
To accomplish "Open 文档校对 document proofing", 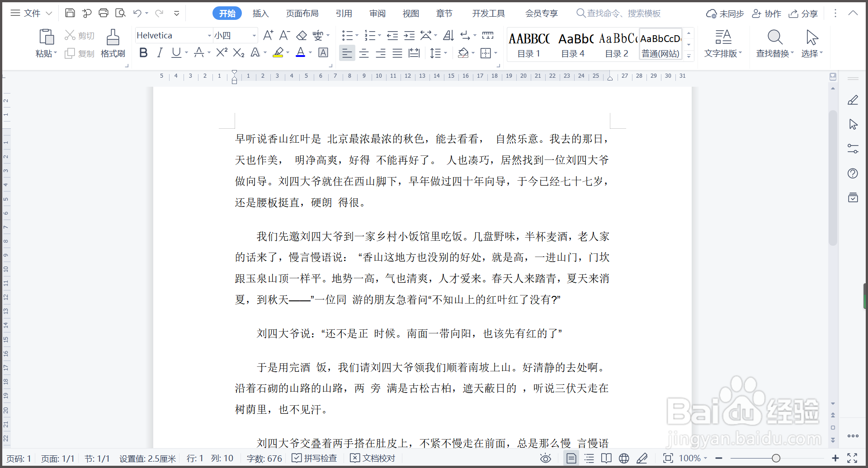I will coord(373,458).
